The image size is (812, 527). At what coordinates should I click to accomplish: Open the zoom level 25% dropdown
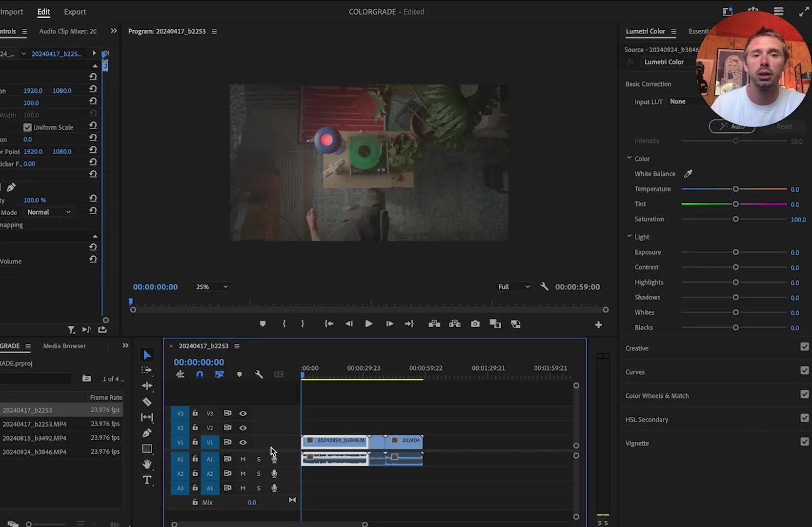[x=211, y=287]
